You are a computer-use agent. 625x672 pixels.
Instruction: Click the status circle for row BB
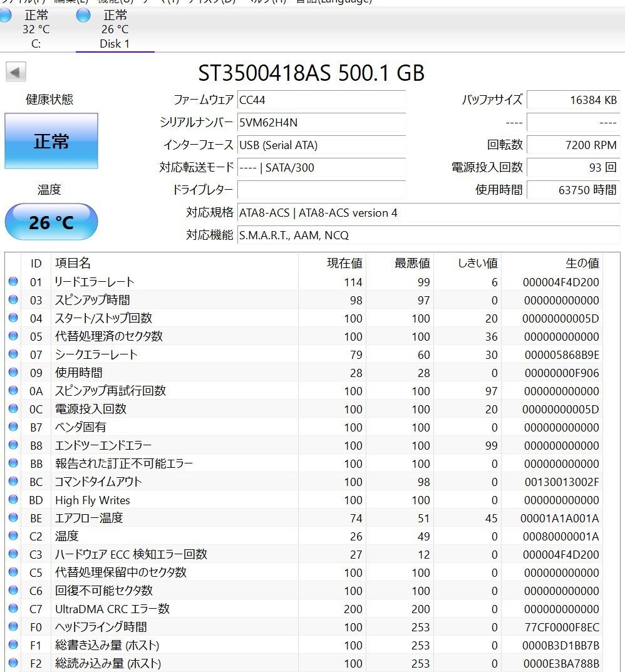coord(13,463)
